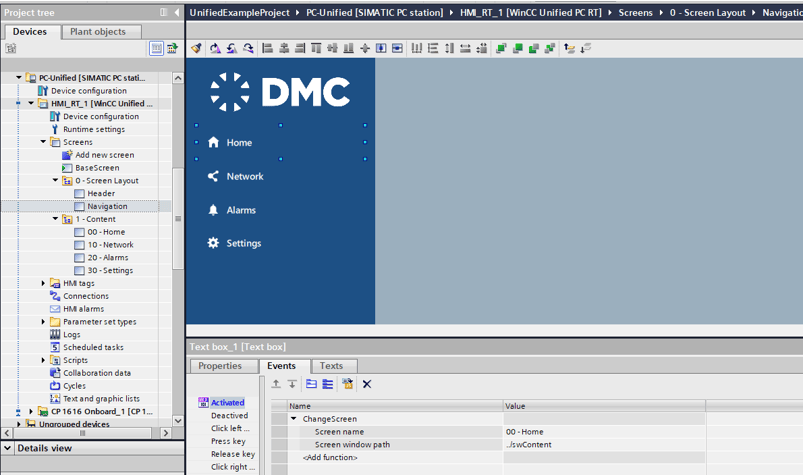Click the first rotate icon after the brush
Image resolution: width=804 pixels, height=475 pixels.
[215, 48]
